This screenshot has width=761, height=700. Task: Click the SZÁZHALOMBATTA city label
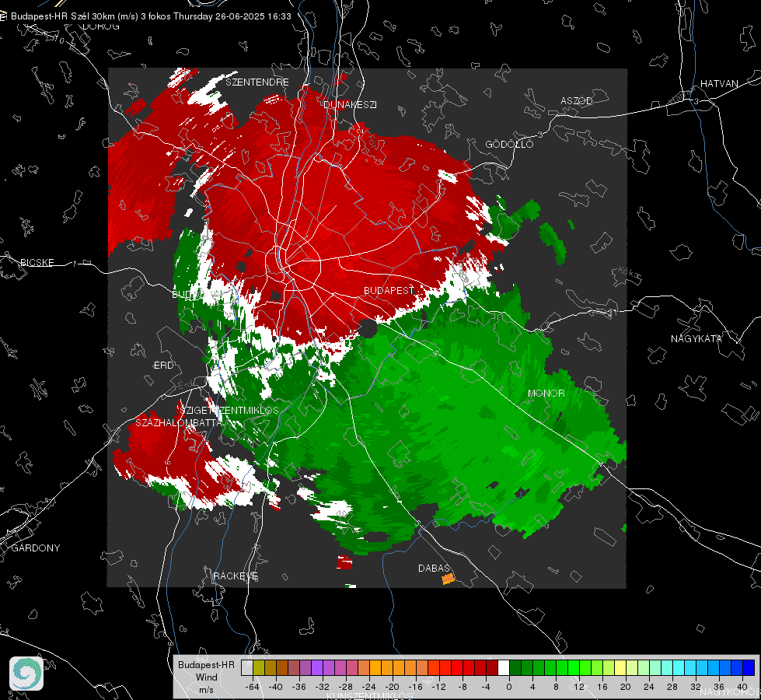coord(179,422)
